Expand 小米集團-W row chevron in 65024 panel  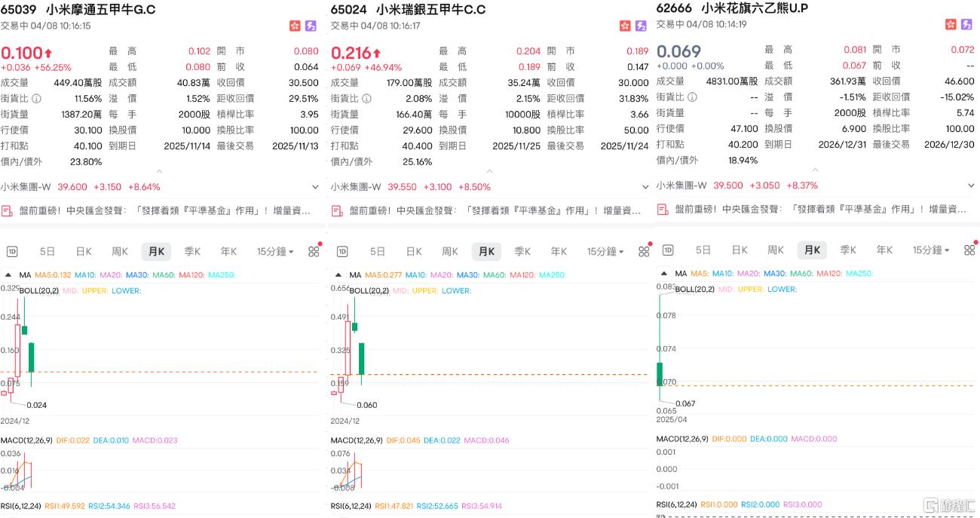pos(645,187)
